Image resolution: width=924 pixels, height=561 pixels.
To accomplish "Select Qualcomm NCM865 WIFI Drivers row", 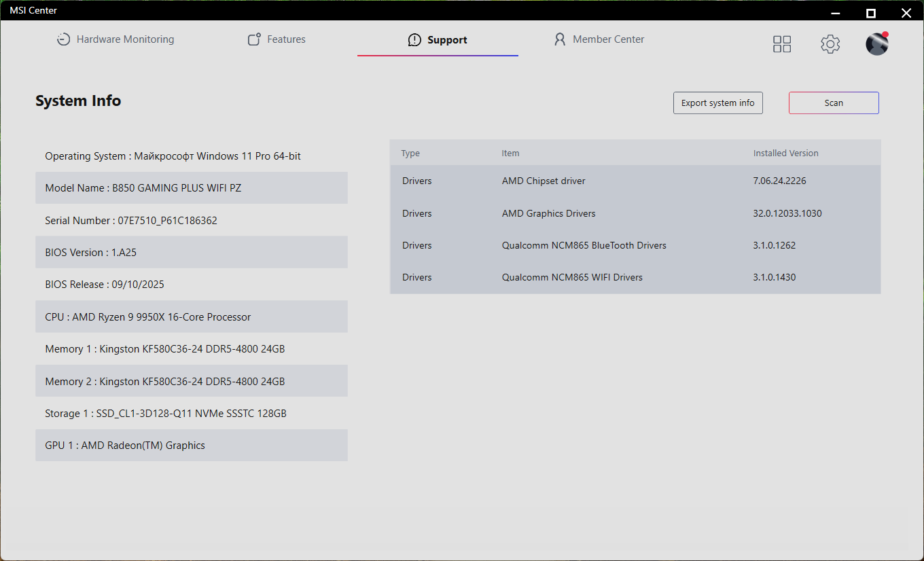I will (635, 277).
